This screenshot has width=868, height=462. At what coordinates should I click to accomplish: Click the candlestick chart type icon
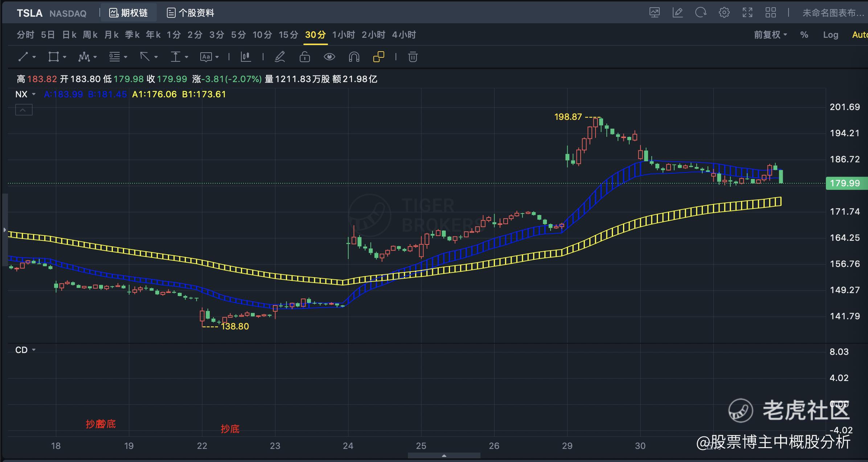click(246, 57)
